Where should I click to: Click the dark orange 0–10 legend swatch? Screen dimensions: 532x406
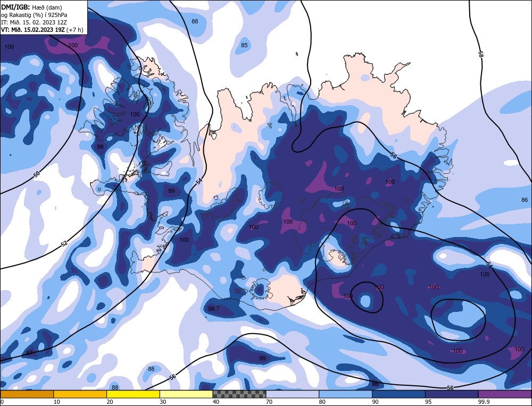point(27,394)
